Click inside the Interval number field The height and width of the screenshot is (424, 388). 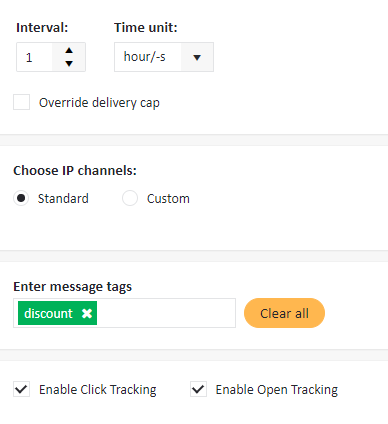[35, 57]
